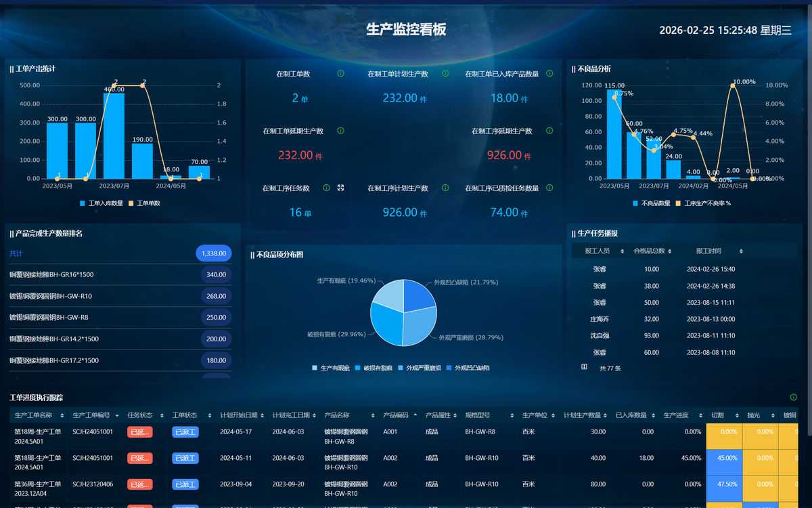Click info icon beside 在制工序延期生产数
The image size is (812, 508).
[x=549, y=131]
